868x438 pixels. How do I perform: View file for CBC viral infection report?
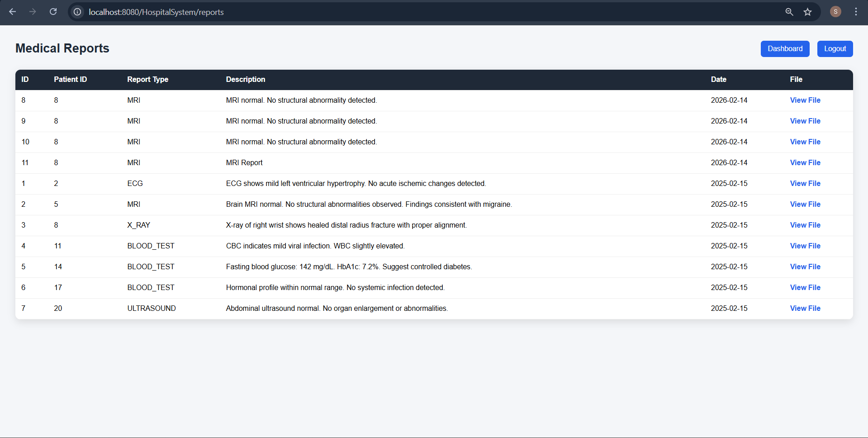click(x=805, y=246)
